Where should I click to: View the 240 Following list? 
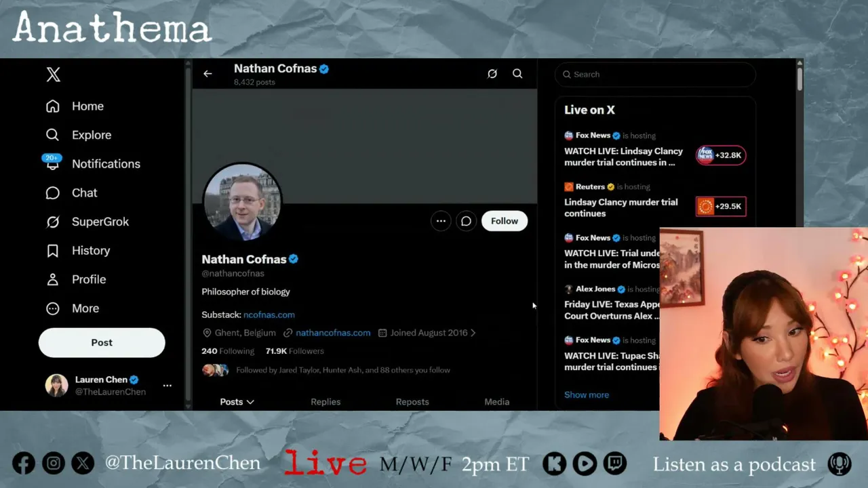pyautogui.click(x=228, y=351)
